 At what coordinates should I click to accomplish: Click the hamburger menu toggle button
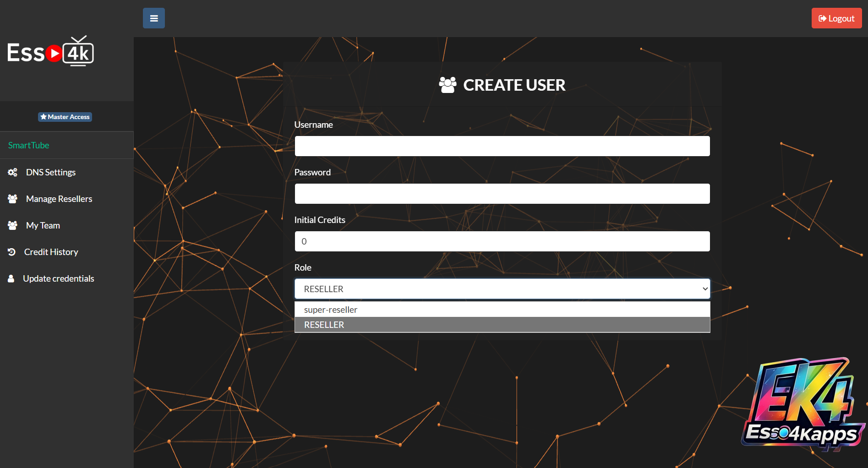pyautogui.click(x=153, y=18)
